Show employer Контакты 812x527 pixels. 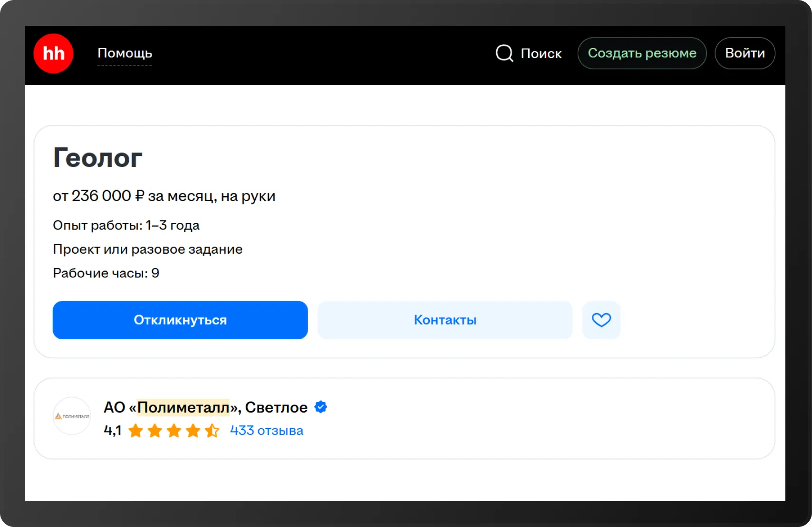445,320
